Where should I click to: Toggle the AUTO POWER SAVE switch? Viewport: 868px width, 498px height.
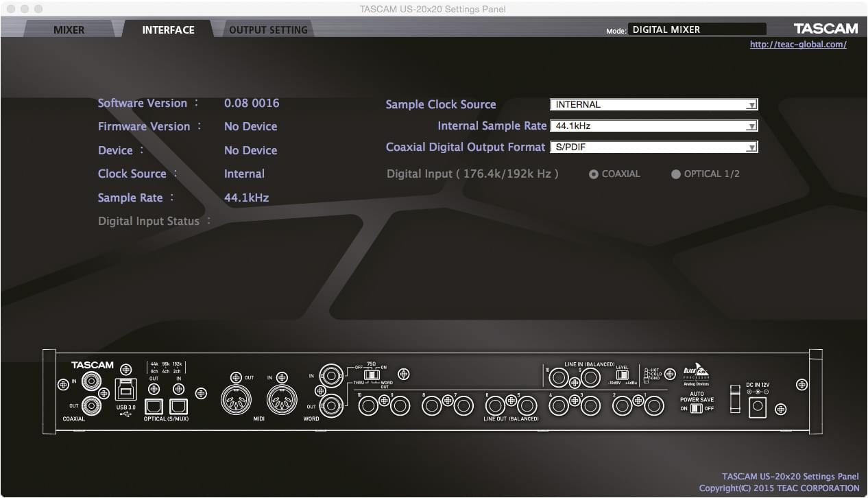point(697,408)
